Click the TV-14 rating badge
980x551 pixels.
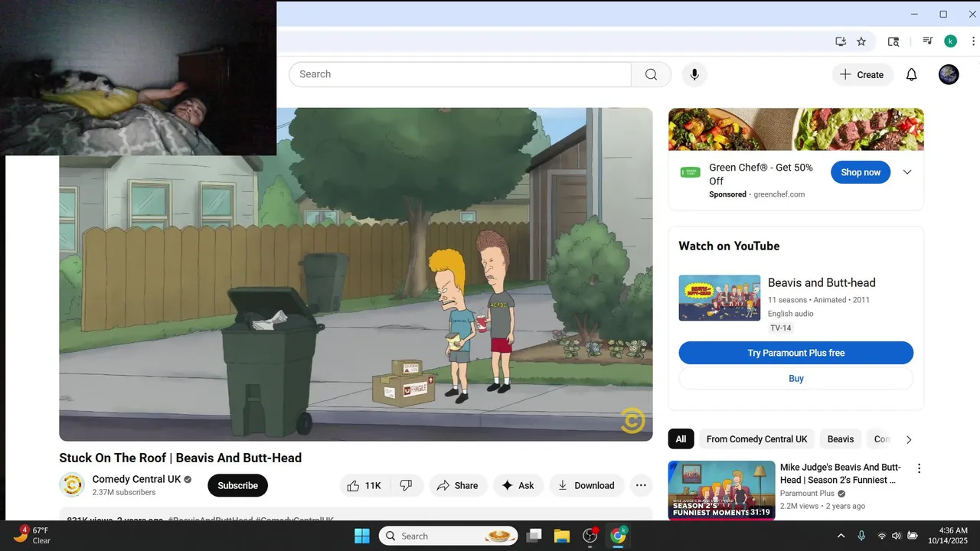[x=781, y=328]
